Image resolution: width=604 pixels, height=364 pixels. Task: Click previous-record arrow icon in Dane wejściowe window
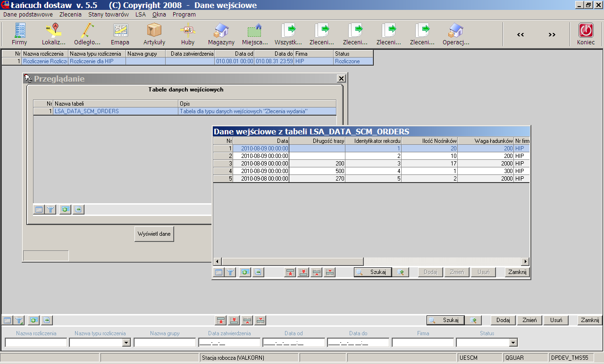pyautogui.click(x=317, y=272)
